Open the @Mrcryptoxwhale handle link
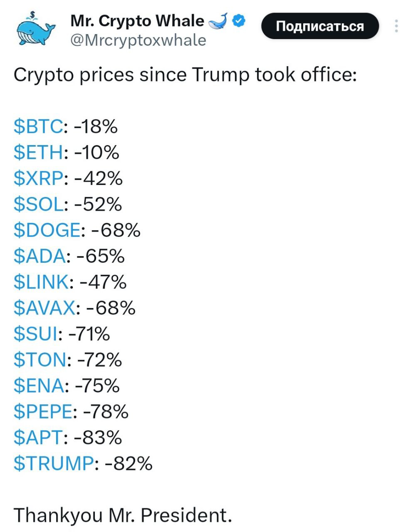The width and height of the screenshot is (418, 532). click(x=138, y=40)
